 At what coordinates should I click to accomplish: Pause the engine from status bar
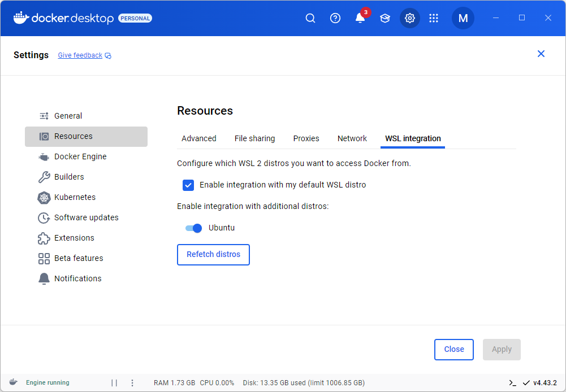coord(114,382)
